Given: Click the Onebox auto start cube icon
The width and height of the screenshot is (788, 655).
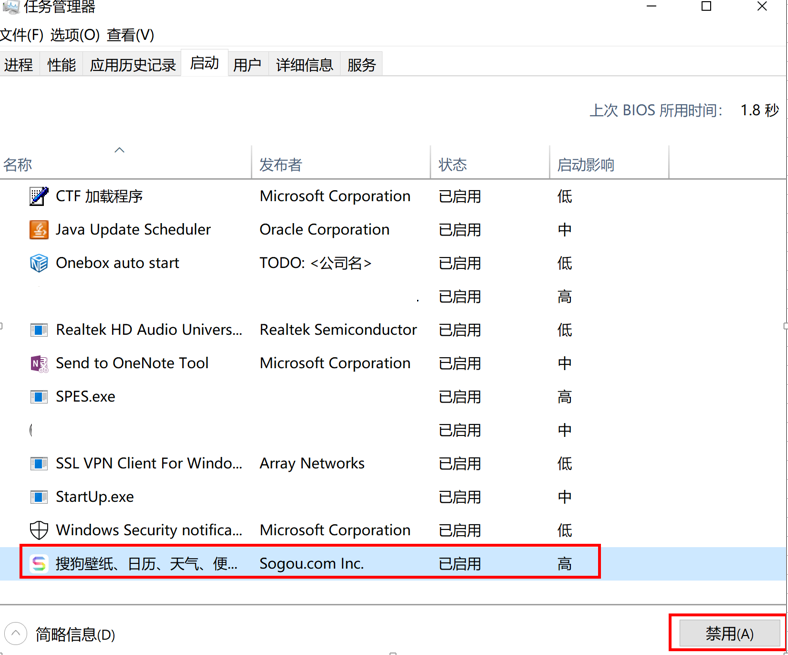Looking at the screenshot, I should coord(39,263).
